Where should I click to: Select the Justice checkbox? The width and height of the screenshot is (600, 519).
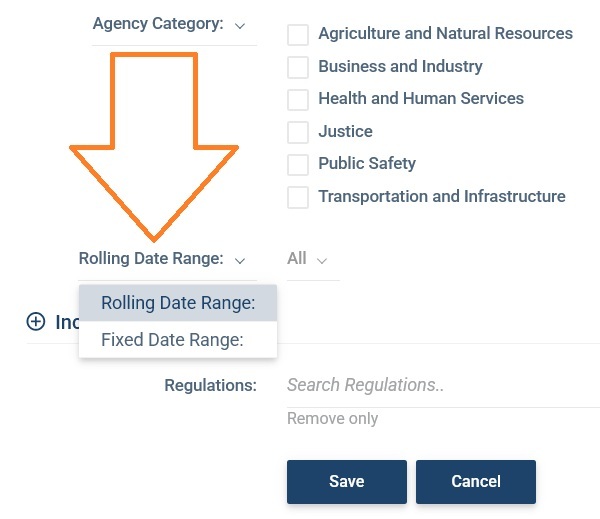pos(298,132)
